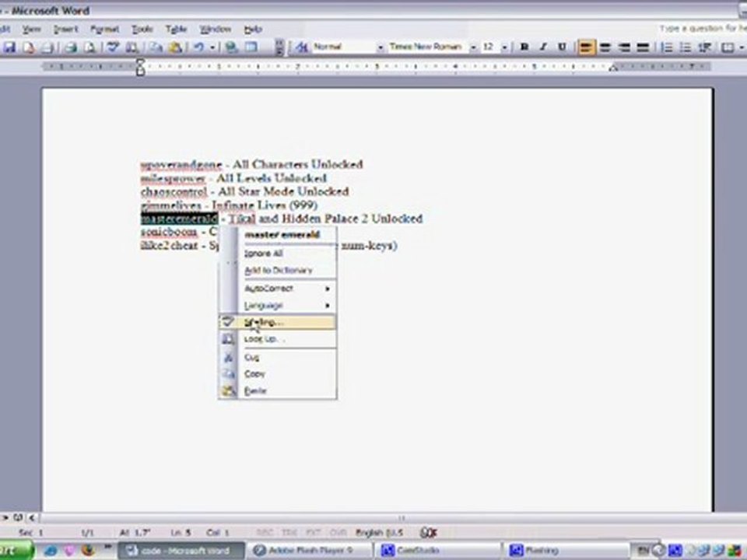Open the Table menu
747x560 pixels.
click(176, 30)
